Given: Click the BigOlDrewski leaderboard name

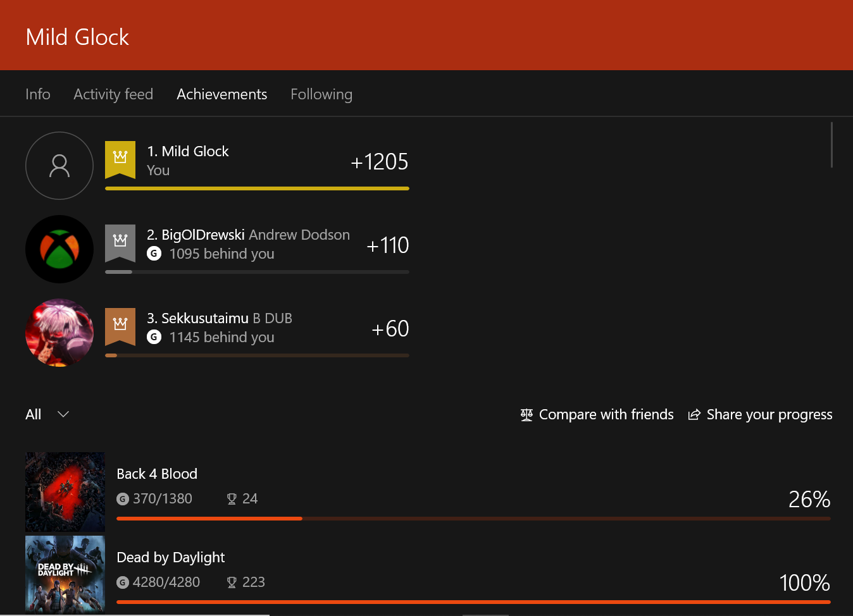Looking at the screenshot, I should tap(203, 235).
